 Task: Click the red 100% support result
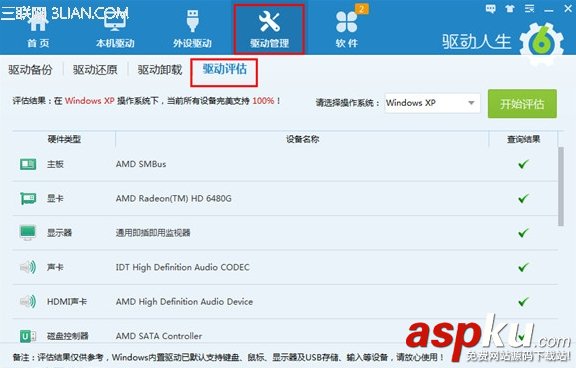click(263, 101)
